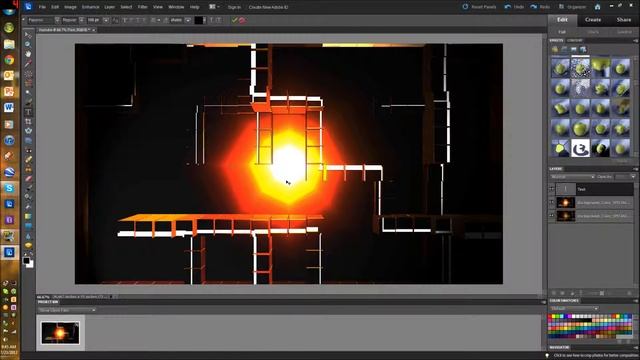Open the Window menu
This screenshot has width=640, height=360.
(176, 7)
